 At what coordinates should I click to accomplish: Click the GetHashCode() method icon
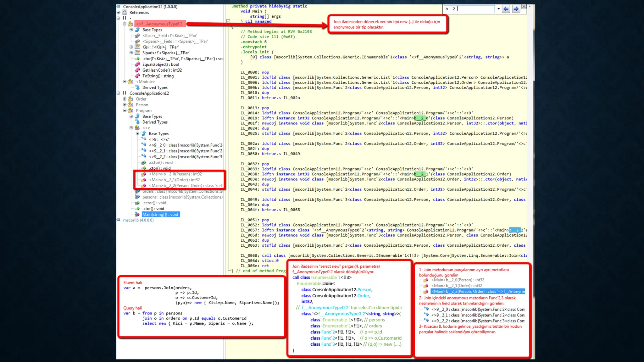pyautogui.click(x=137, y=70)
